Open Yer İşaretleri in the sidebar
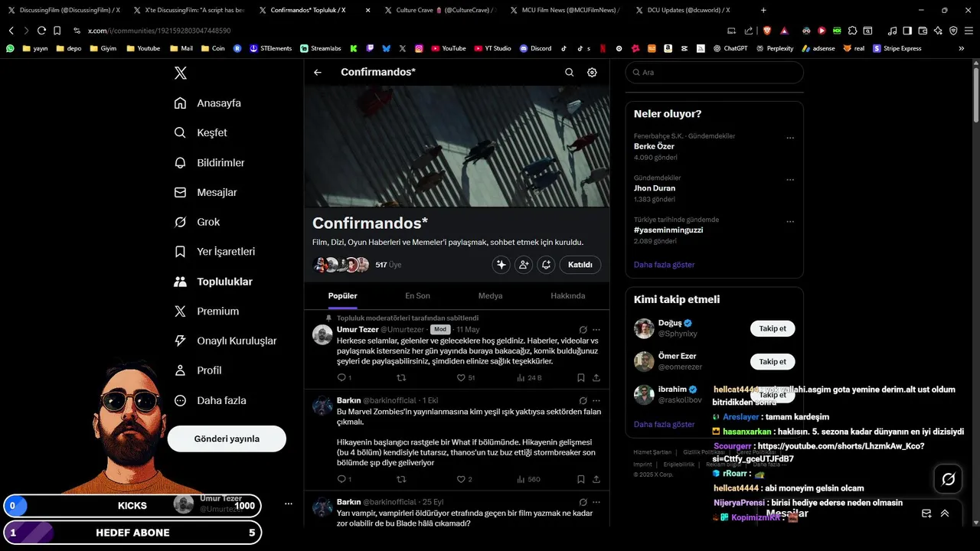 point(214,252)
